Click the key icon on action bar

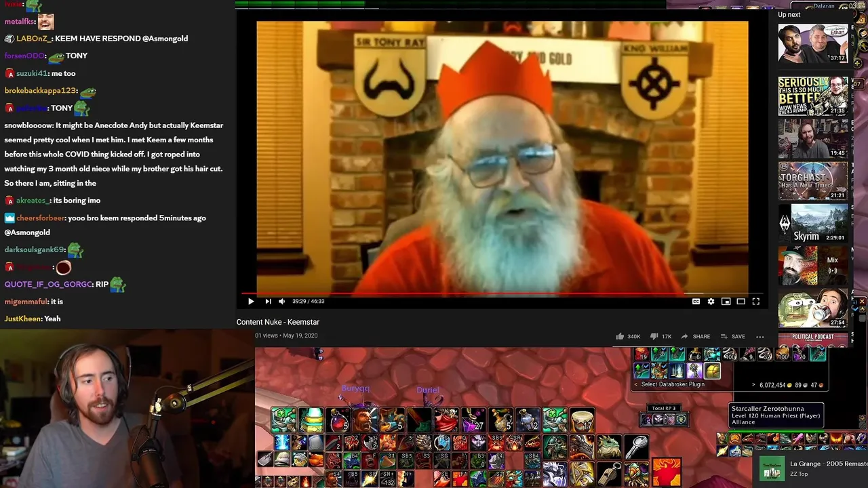coord(635,447)
